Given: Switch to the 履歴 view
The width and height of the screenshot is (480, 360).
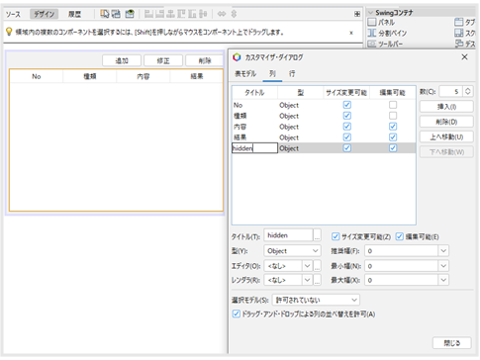Looking at the screenshot, I should pyautogui.click(x=75, y=14).
